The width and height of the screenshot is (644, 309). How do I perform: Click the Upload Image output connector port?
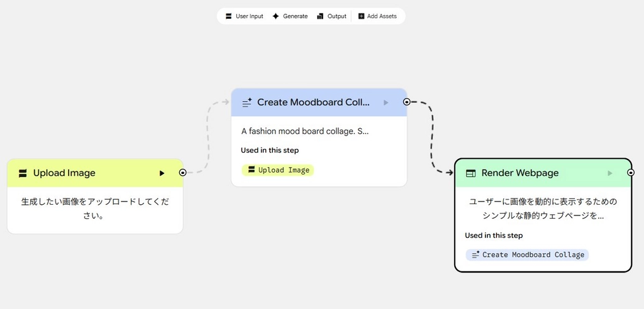182,173
